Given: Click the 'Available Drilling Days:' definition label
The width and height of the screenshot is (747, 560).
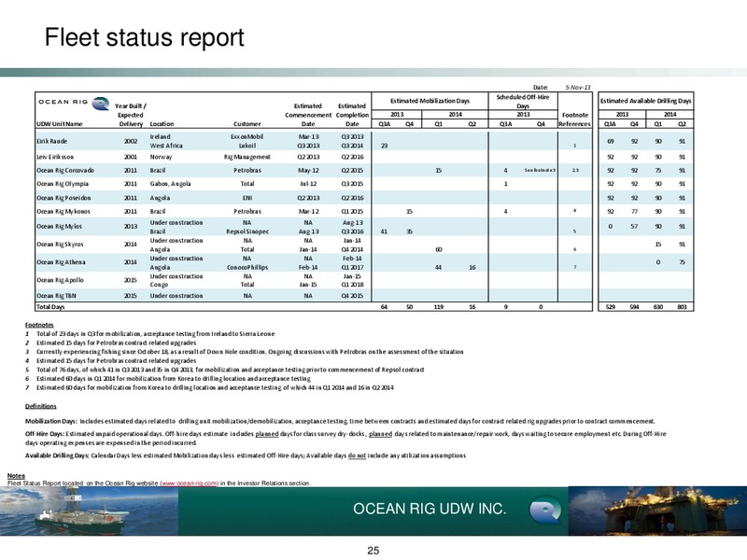Looking at the screenshot, I should pyautogui.click(x=57, y=455).
